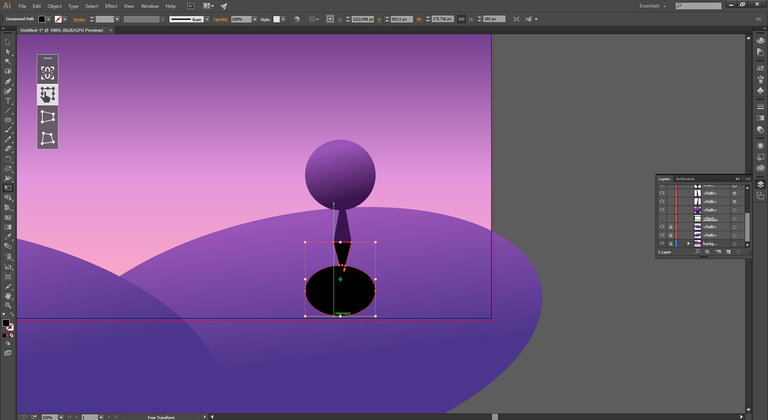Choose Free Transform hand option in widget
768x420 pixels.
[x=48, y=95]
